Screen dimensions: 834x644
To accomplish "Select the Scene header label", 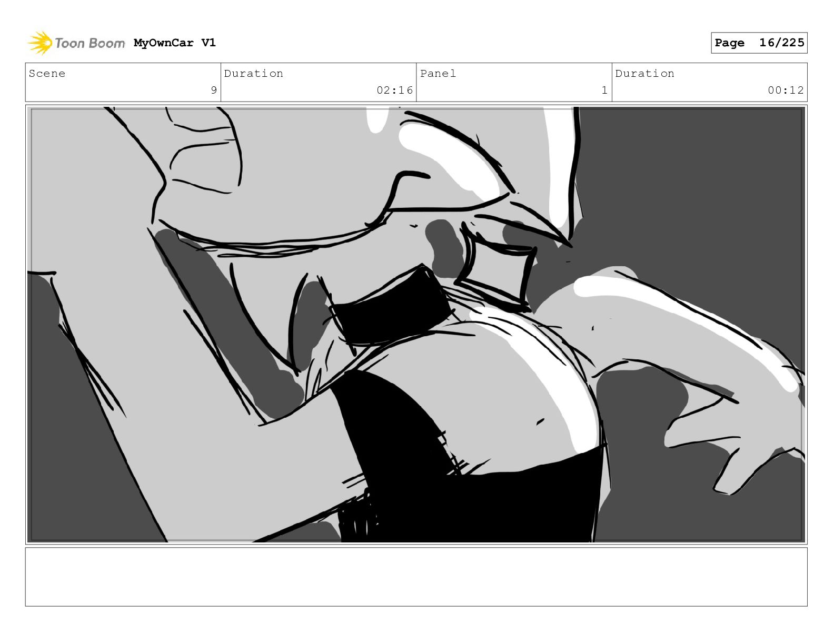I will click(x=47, y=74).
